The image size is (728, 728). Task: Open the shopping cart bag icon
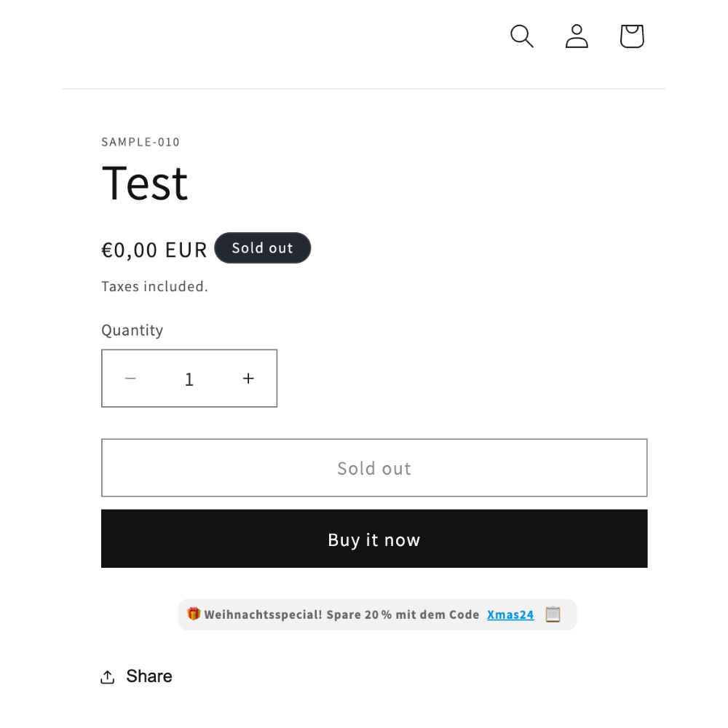click(632, 36)
